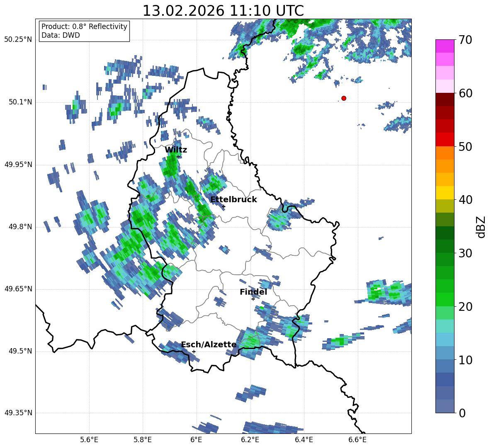Click the 5.6°E longitude label
Image resolution: width=491 pixels, height=448 pixels.
(89, 440)
